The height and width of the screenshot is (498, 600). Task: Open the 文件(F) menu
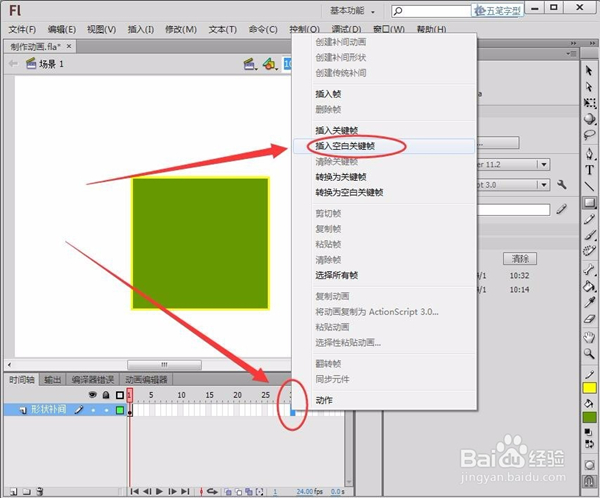22,29
